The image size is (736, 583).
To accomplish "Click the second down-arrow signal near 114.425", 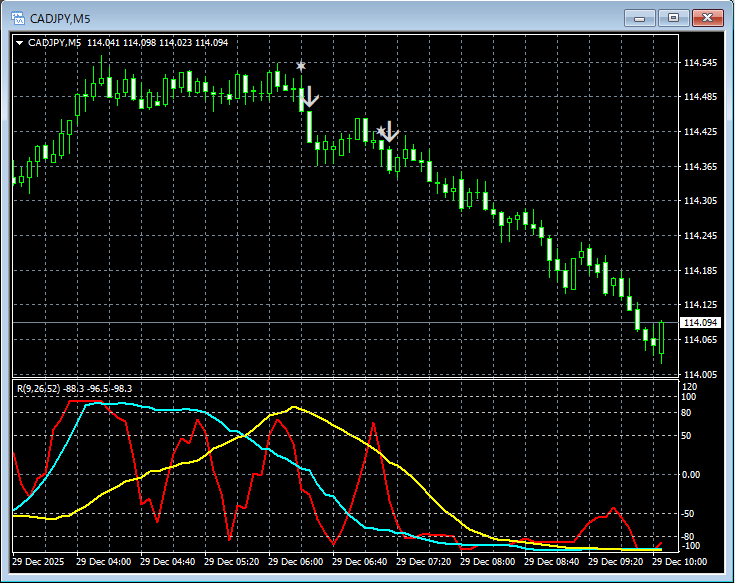I will click(389, 131).
